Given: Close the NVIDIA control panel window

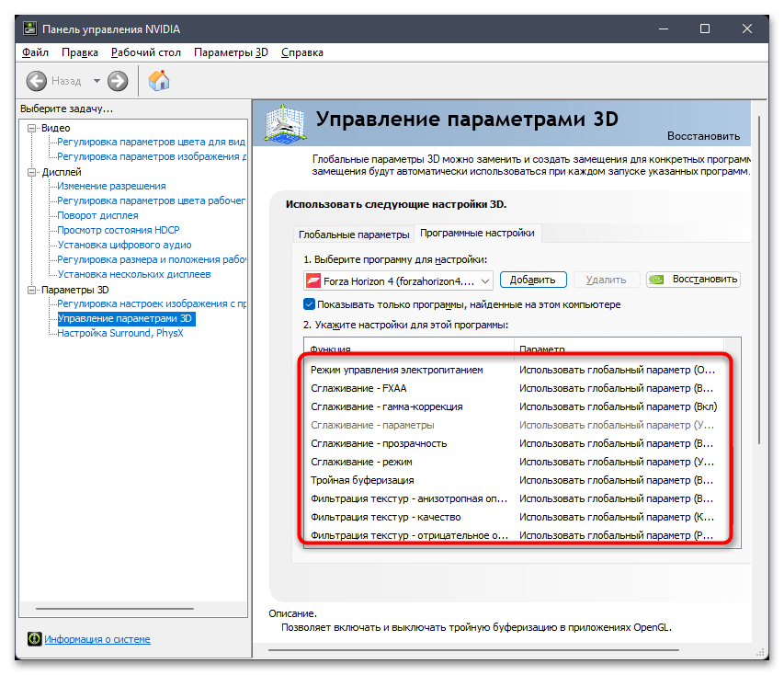Looking at the screenshot, I should [x=747, y=29].
